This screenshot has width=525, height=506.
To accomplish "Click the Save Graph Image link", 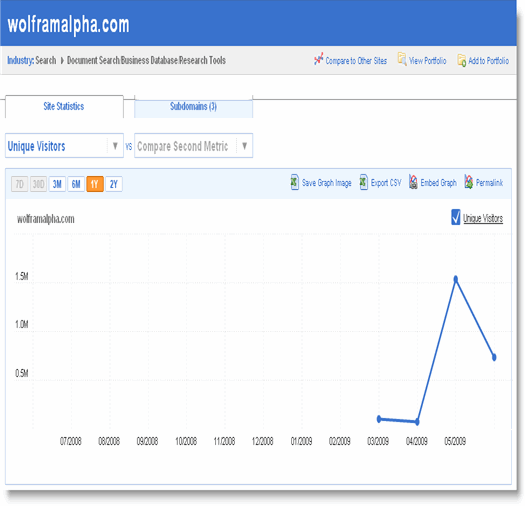I will 327,183.
